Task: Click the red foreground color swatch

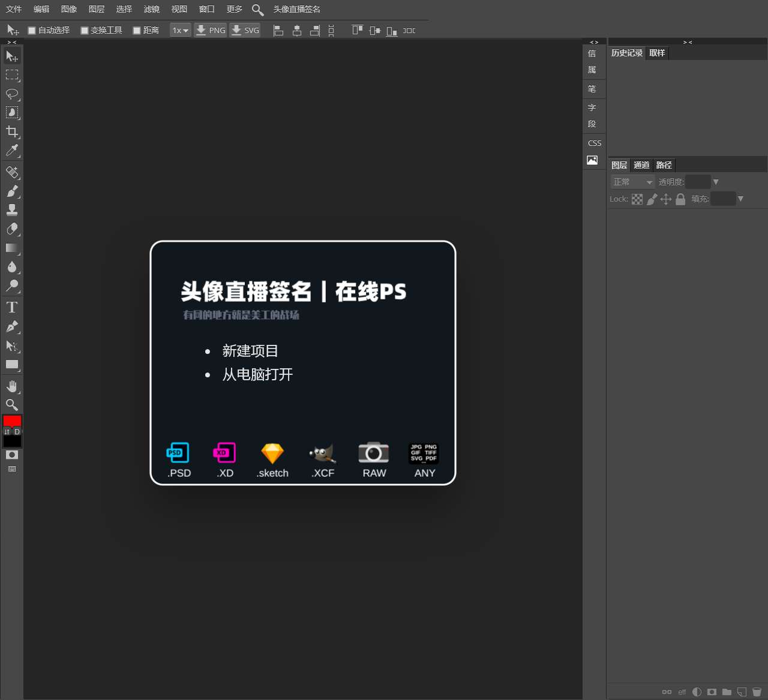Action: click(12, 420)
